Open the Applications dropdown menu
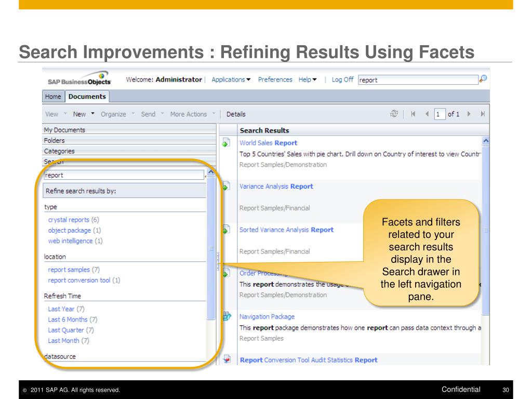This screenshot has height=399, width=532. coord(231,79)
